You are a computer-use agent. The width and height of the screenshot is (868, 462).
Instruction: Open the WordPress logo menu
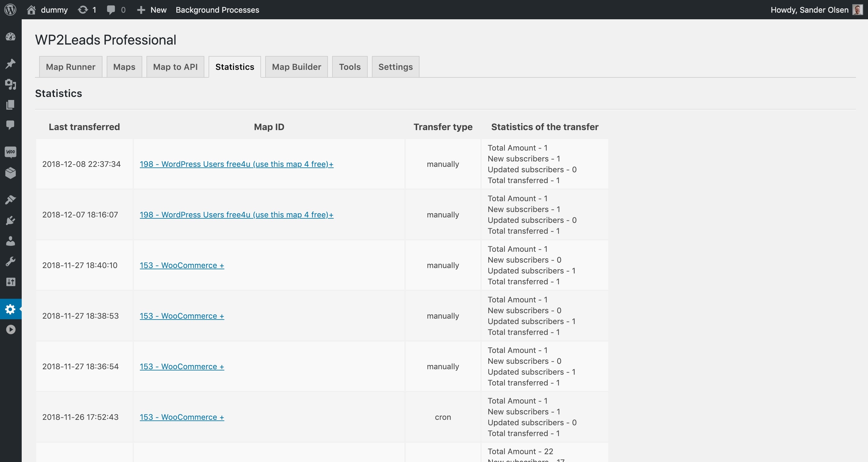point(10,9)
